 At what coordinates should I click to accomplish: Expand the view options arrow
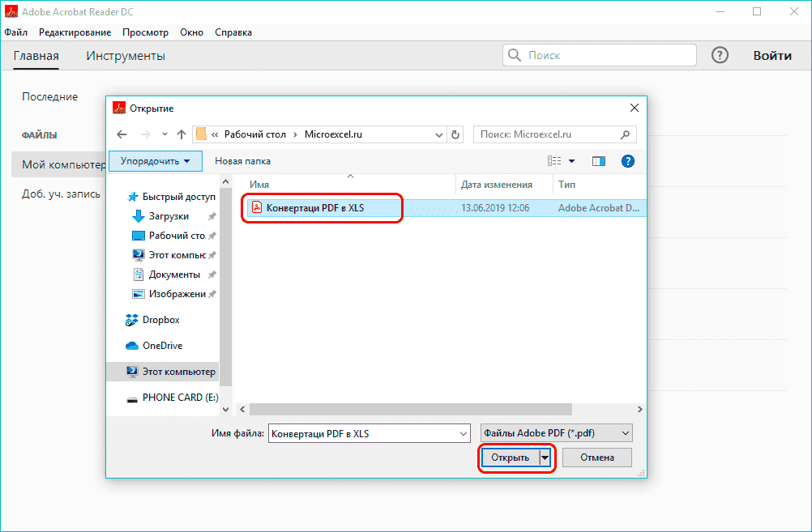click(571, 161)
